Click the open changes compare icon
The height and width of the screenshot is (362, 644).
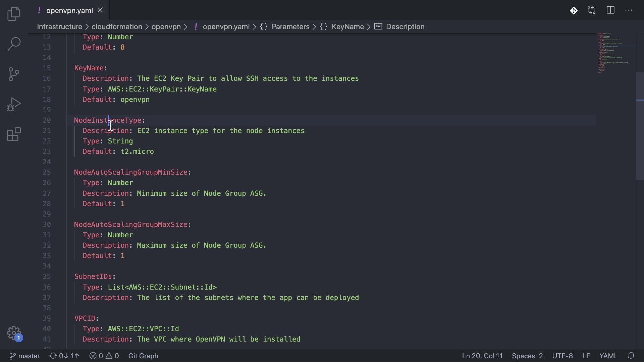tap(592, 10)
